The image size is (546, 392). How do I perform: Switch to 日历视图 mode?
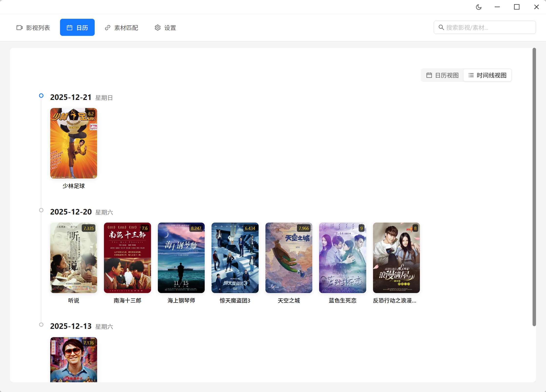(442, 75)
